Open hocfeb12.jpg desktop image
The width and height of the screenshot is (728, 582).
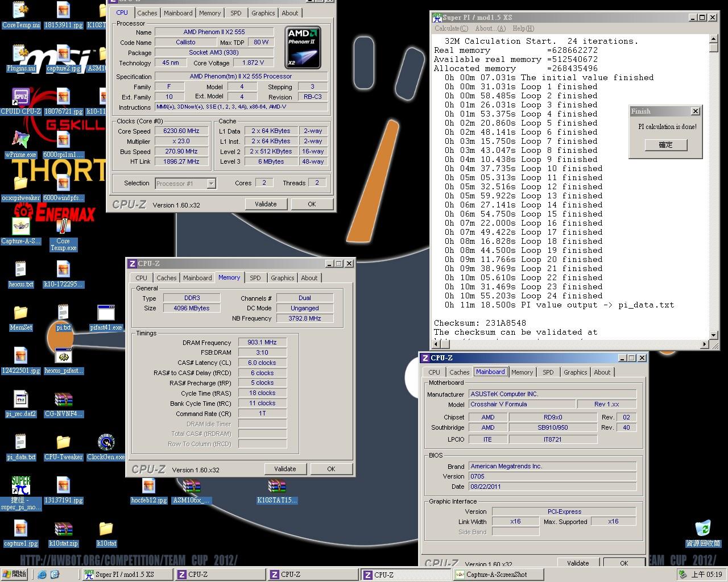pos(148,490)
